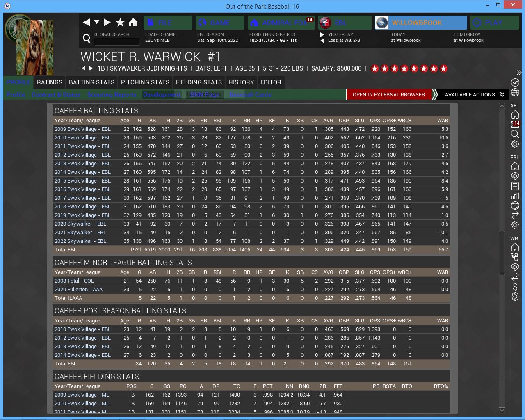Switch to the History tab
This screenshot has width=525, height=420.
click(x=241, y=82)
